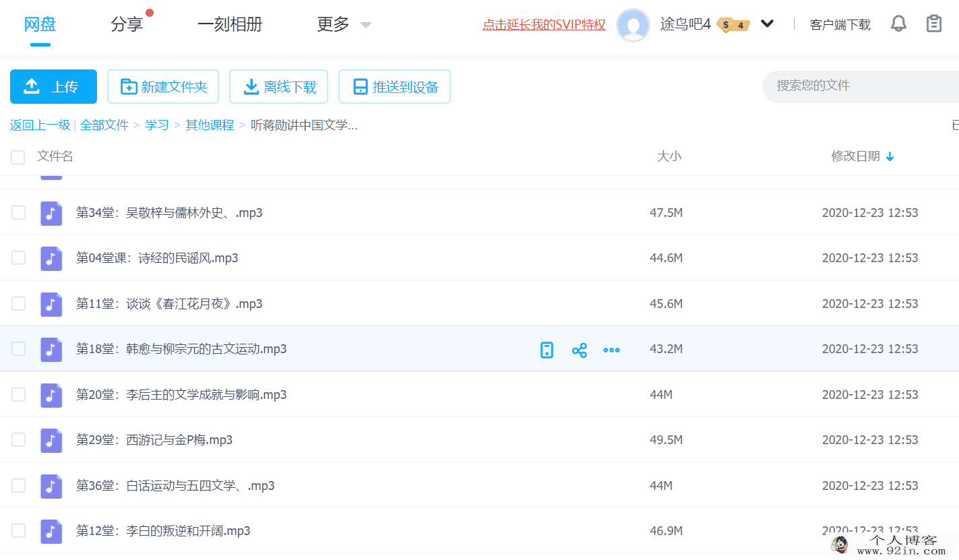The height and width of the screenshot is (560, 959).
Task: Click 离线下载 button
Action: click(x=278, y=87)
